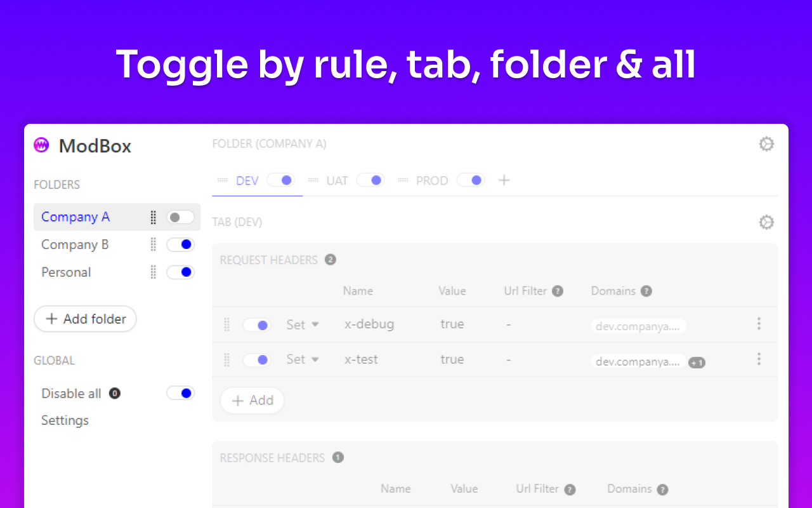Switch to the UAT tab
This screenshot has width=812, height=508.
tap(337, 180)
